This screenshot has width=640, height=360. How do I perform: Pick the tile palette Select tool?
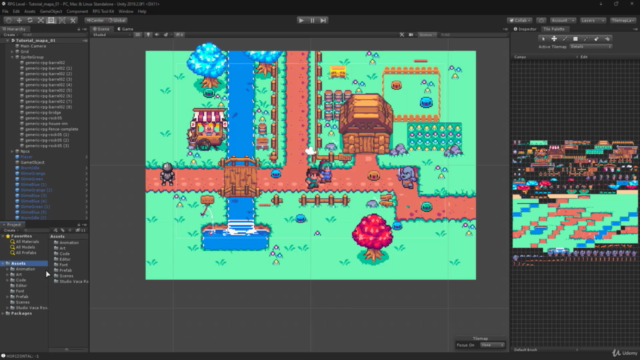(x=543, y=39)
